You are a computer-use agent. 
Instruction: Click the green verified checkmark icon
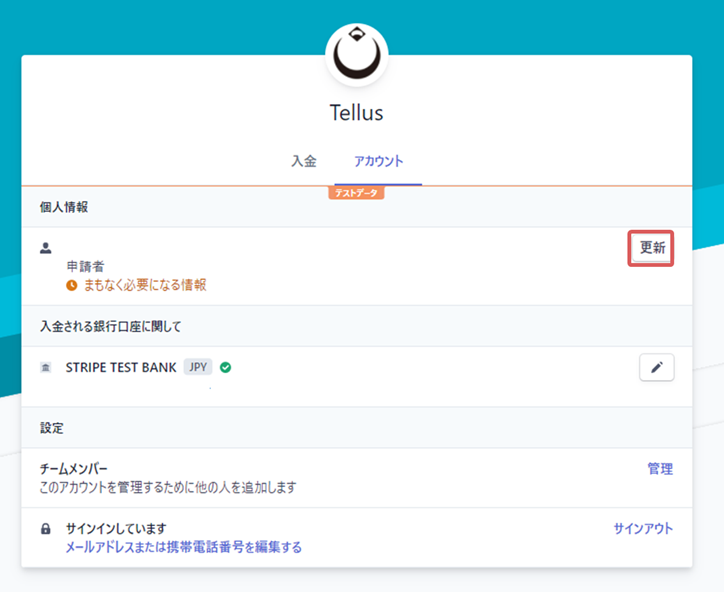pos(225,368)
